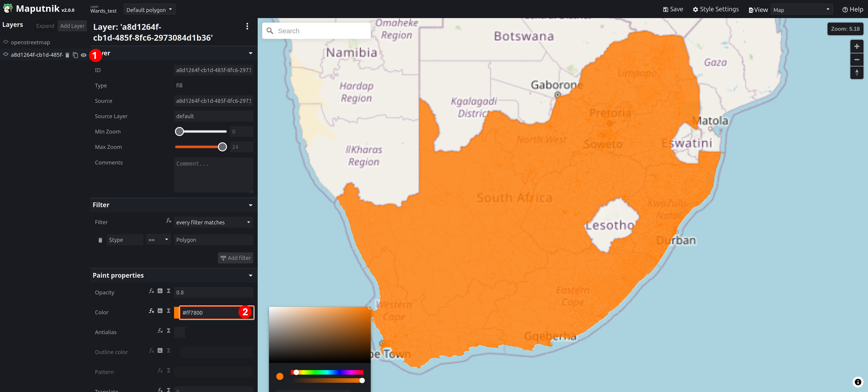
Task: Remove the $type filter using trash icon
Action: 100,240
